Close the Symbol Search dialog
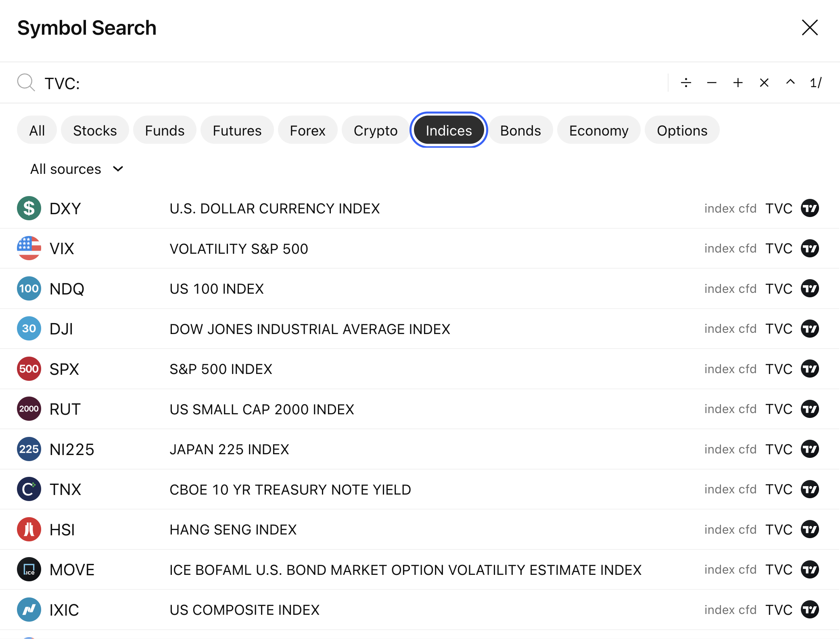Screen dimensions: 840x639 click(809, 28)
